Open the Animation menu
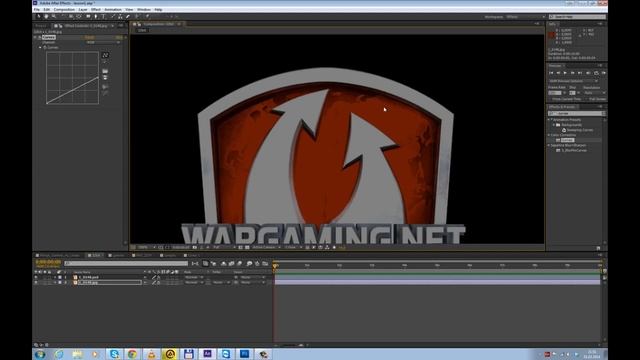640x360 pixels. click(x=113, y=9)
